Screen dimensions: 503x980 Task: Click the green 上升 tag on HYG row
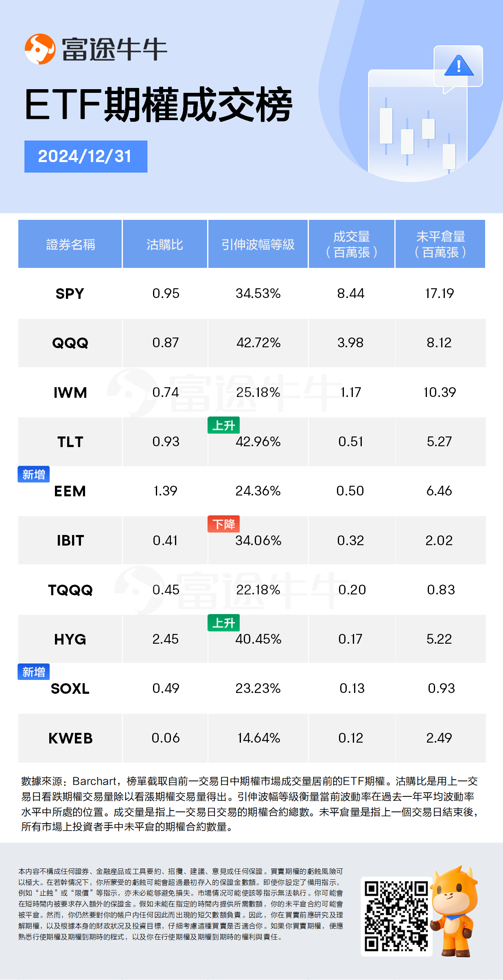pyautogui.click(x=223, y=623)
